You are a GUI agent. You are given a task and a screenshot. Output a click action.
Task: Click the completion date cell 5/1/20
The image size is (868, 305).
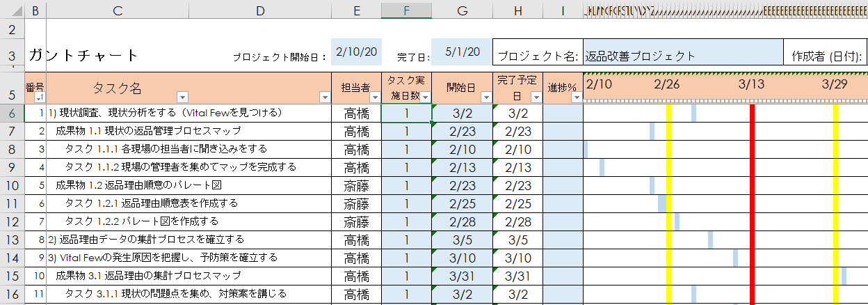[462, 52]
